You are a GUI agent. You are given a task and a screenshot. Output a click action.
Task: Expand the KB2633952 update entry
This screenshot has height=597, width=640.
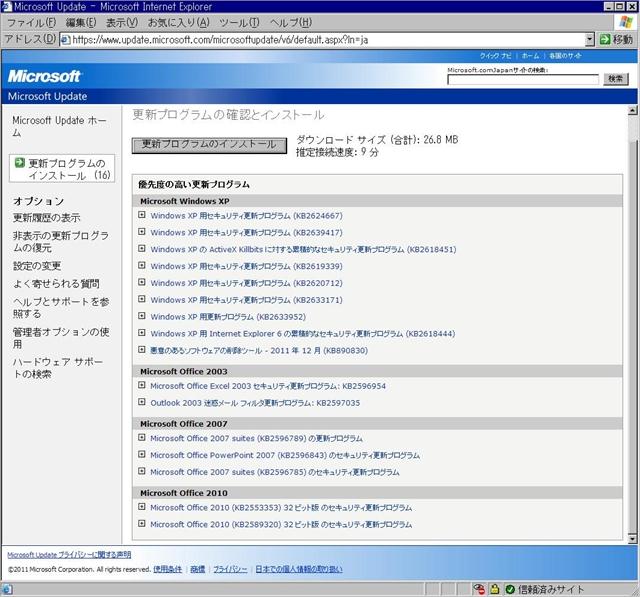142,315
